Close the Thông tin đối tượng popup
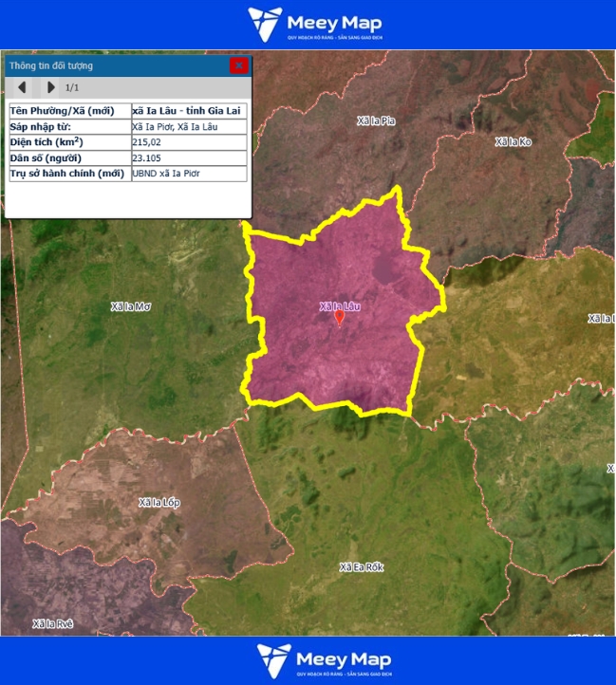The width and height of the screenshot is (616, 685). [239, 65]
